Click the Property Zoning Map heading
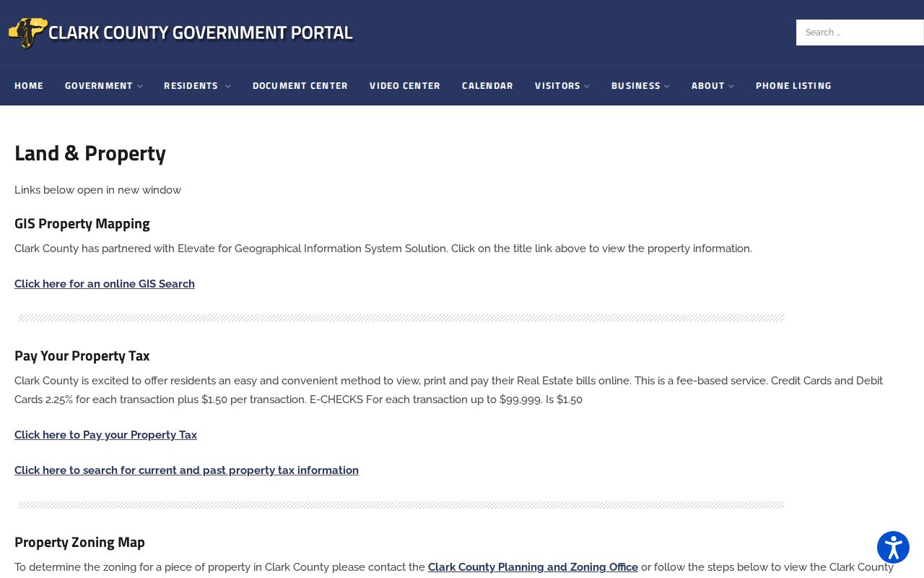The image size is (924, 578). point(79,542)
